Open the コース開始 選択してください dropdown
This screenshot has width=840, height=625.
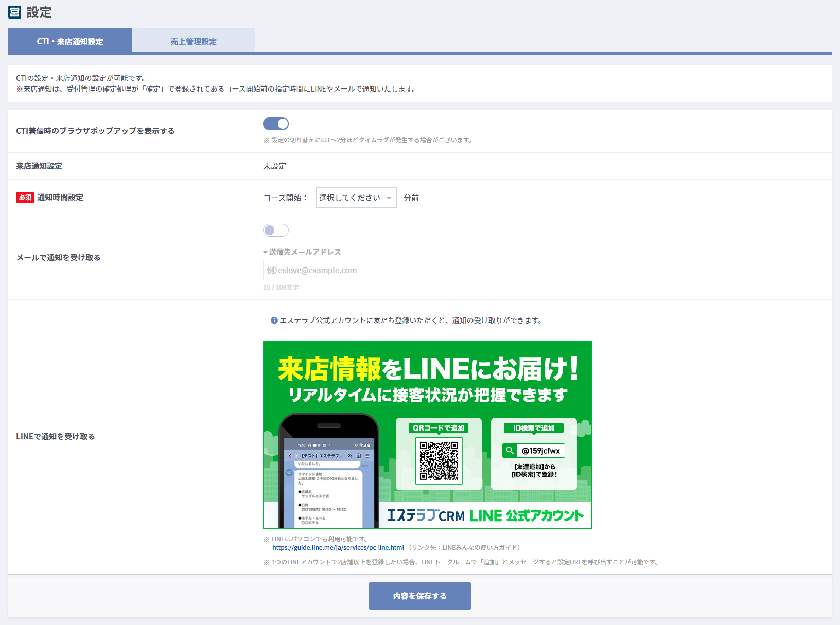click(356, 198)
